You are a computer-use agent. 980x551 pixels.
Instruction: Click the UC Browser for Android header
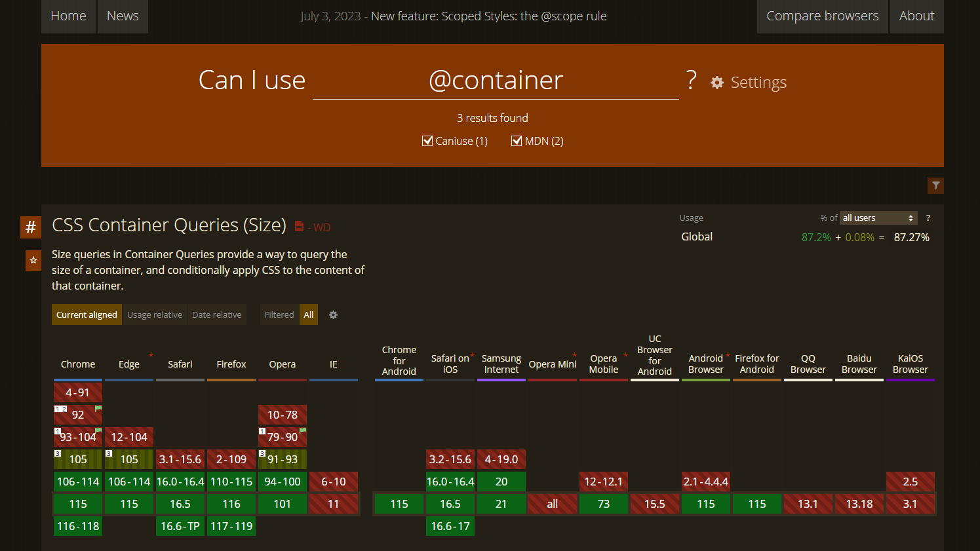655,355
